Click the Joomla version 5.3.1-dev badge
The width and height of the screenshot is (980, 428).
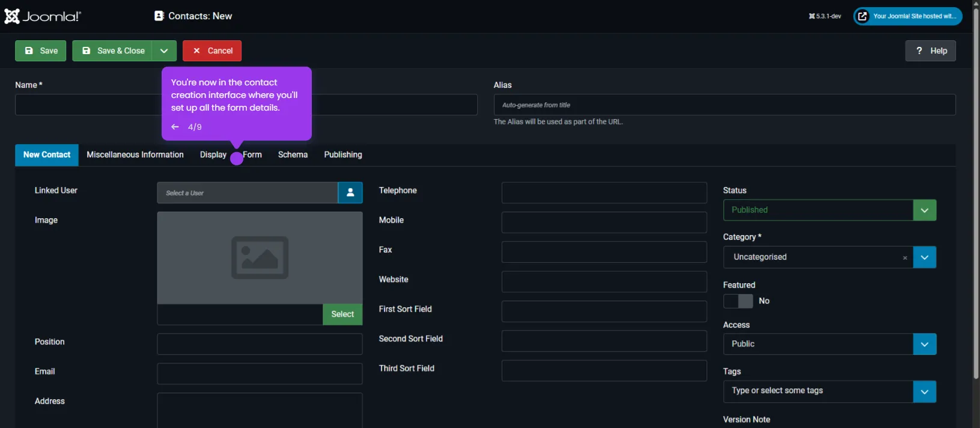(x=825, y=16)
